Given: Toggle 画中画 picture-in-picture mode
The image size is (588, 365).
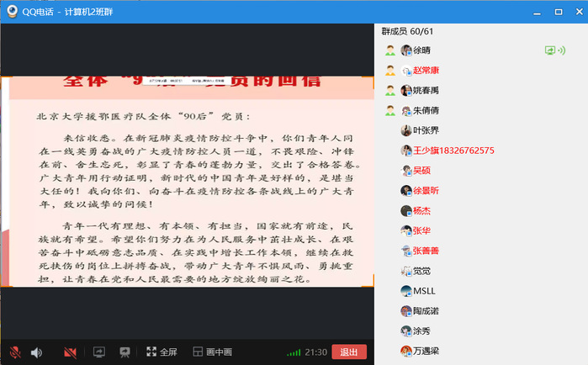Looking at the screenshot, I should pos(212,352).
